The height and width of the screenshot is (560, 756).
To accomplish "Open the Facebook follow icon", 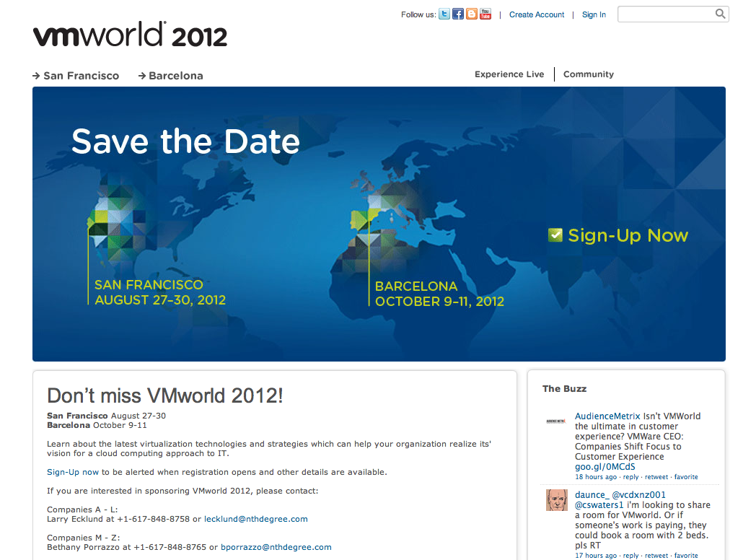I will tap(457, 14).
